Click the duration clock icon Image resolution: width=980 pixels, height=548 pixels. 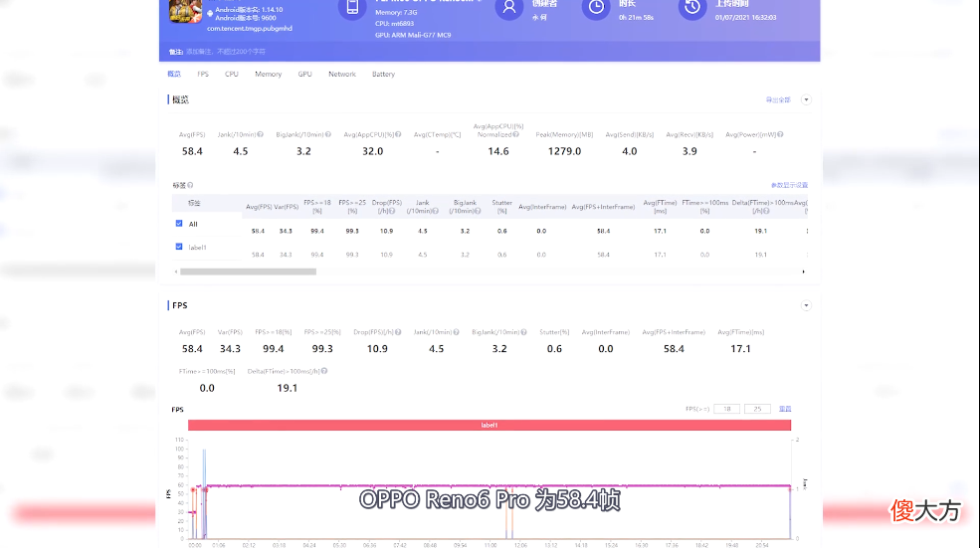(x=596, y=8)
